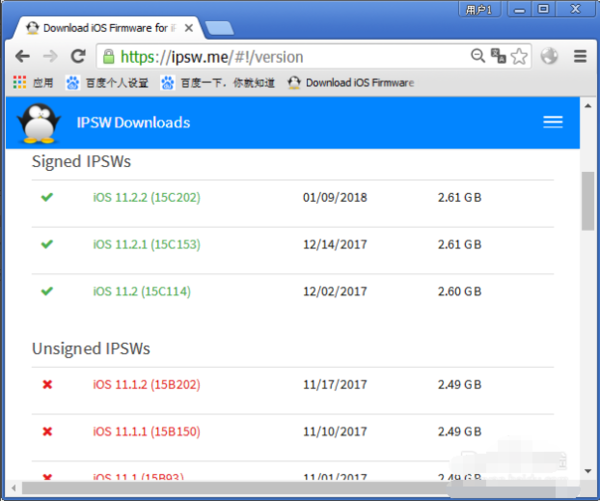600x501 pixels.
Task: Click the 2.61 GB size for iOS 11.2.1
Action: 460,245
